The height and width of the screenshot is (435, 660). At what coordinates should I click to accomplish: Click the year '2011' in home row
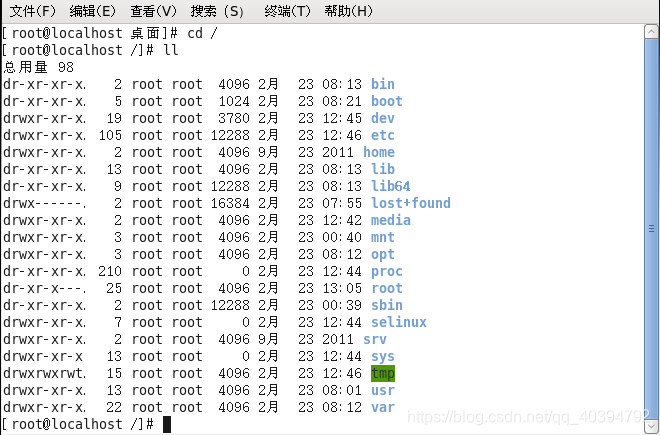(338, 152)
